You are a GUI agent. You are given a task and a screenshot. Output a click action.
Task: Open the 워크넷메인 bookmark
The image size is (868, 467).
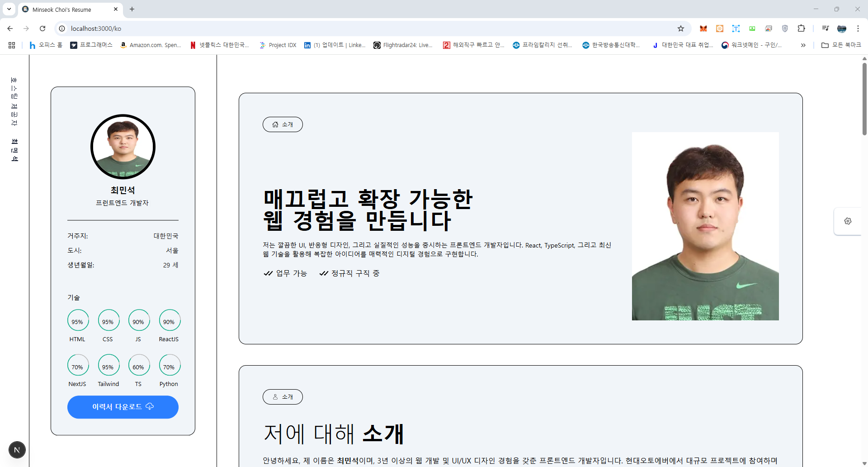752,45
